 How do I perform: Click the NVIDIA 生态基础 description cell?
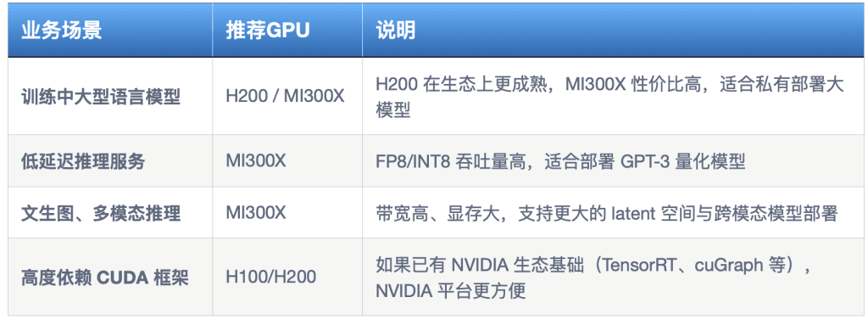coord(613,277)
